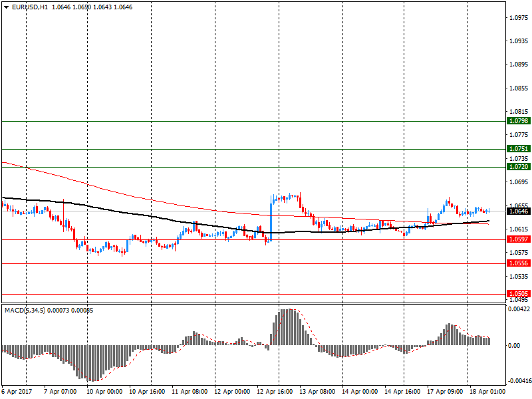
Task: Select the 1.0505 red support level label
Action: (519, 294)
